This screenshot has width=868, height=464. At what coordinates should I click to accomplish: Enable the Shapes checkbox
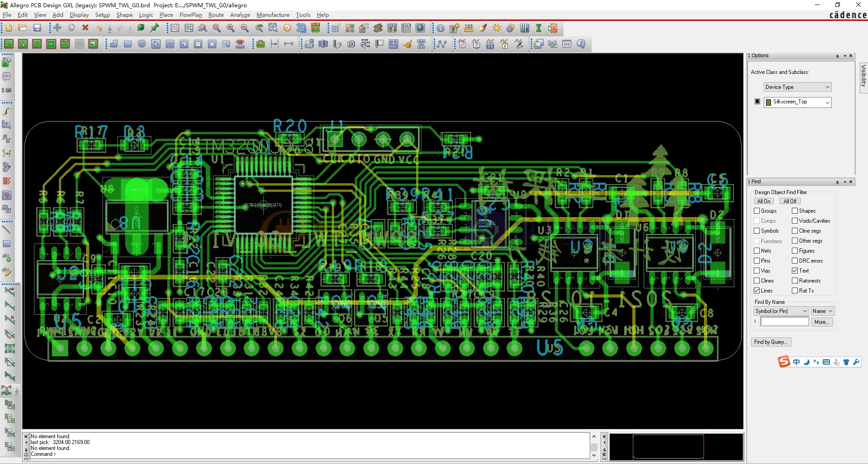[x=795, y=211]
